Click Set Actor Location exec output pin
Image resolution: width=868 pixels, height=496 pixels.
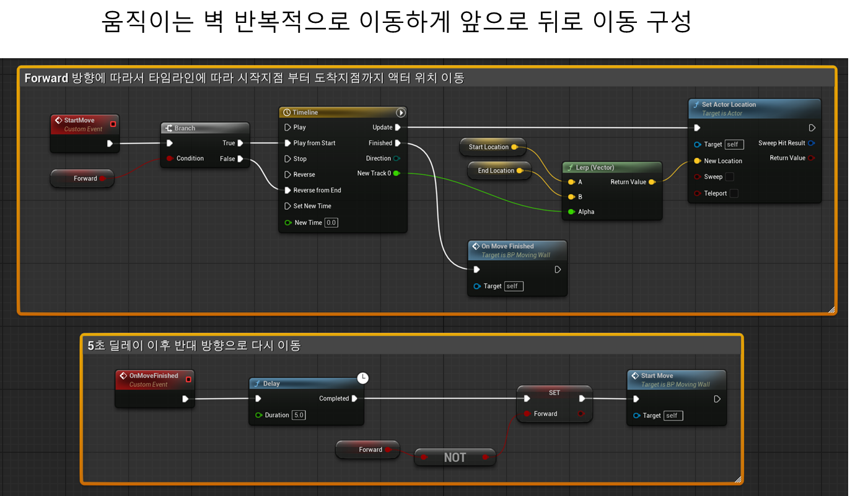[812, 128]
